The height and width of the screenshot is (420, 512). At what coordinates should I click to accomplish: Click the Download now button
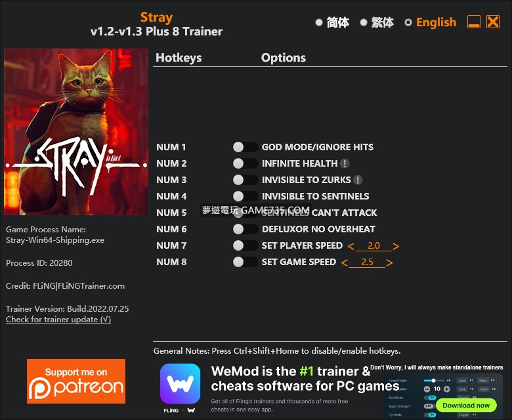pyautogui.click(x=466, y=406)
